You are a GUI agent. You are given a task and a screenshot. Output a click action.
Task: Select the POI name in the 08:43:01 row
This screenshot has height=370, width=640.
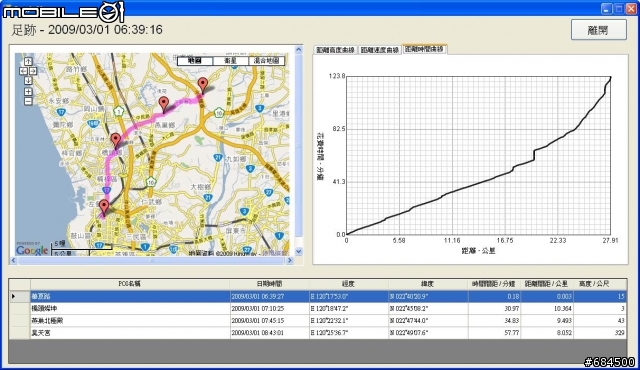pyautogui.click(x=130, y=333)
